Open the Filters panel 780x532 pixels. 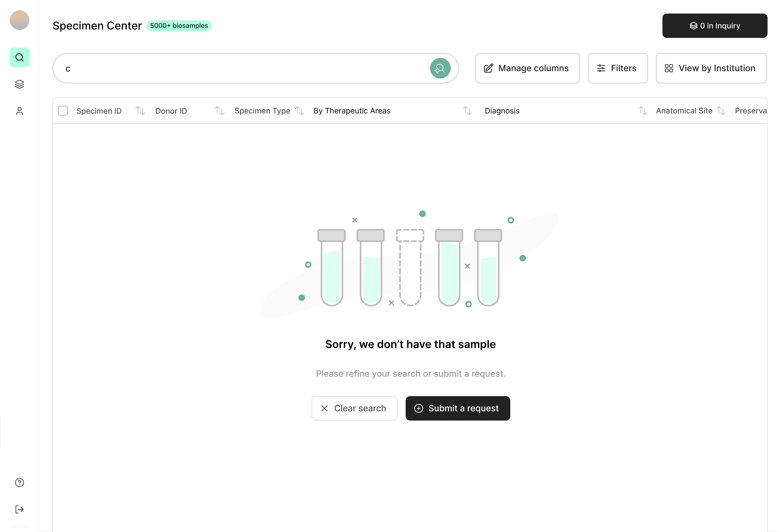point(617,68)
